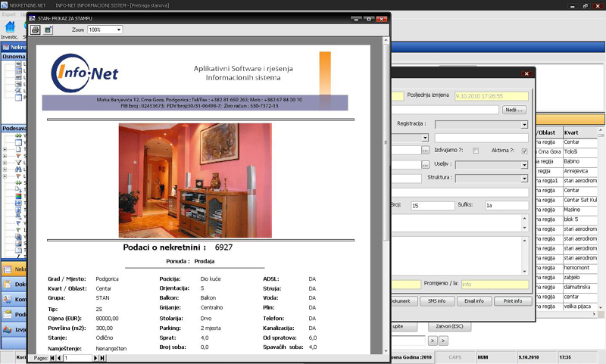
Task: Open the Export menu in main window
Action: coord(8,14)
